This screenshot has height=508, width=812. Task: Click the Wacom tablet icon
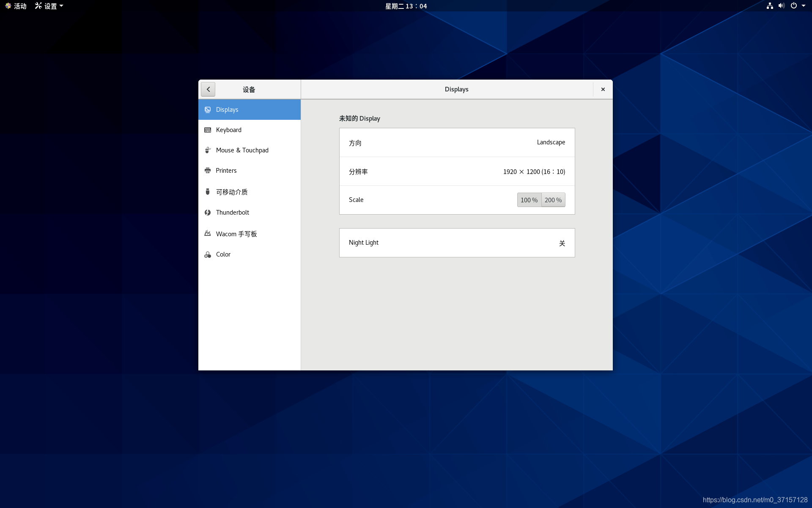point(208,234)
